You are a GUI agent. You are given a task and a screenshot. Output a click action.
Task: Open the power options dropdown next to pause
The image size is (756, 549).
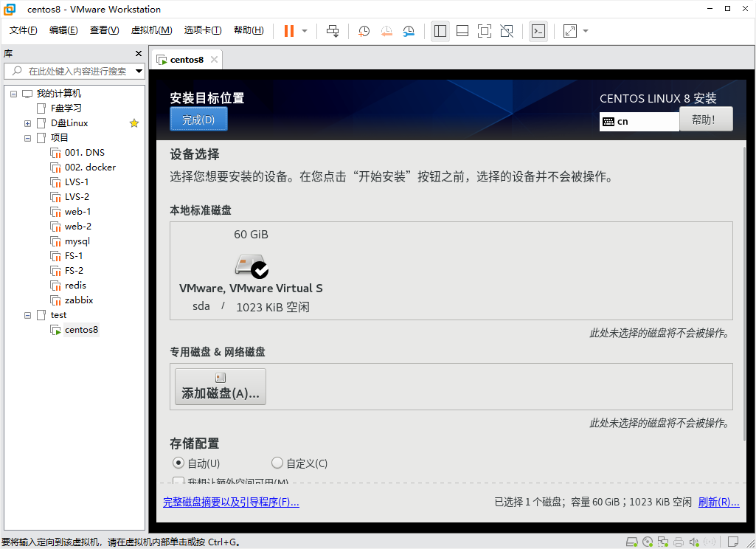click(x=305, y=31)
